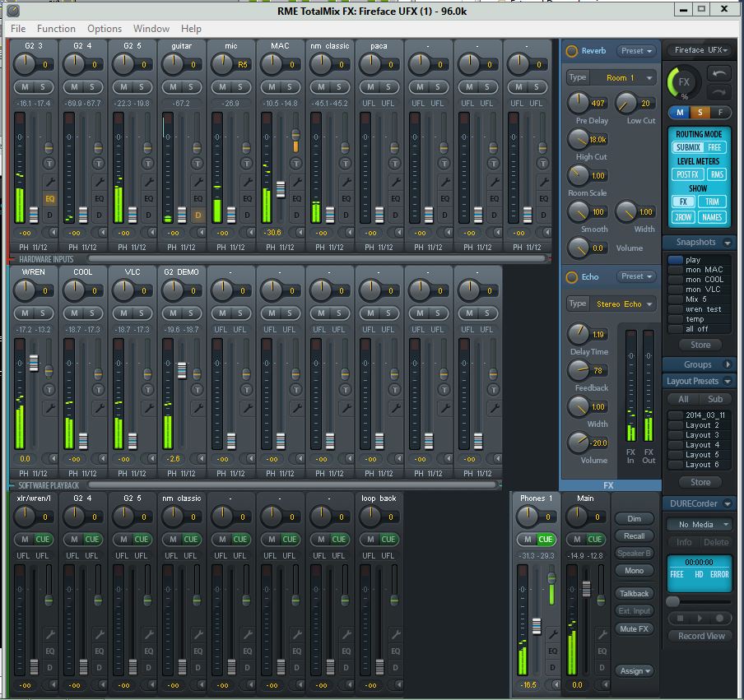This screenshot has height=700, width=744.
Task: Open the Options menu
Action: click(x=105, y=29)
